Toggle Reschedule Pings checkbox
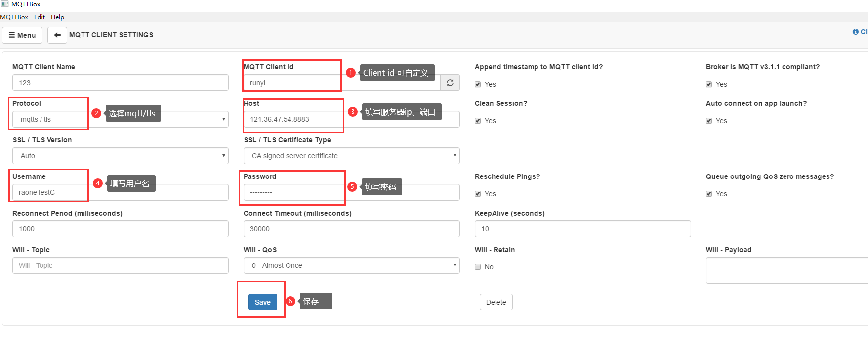 (478, 194)
